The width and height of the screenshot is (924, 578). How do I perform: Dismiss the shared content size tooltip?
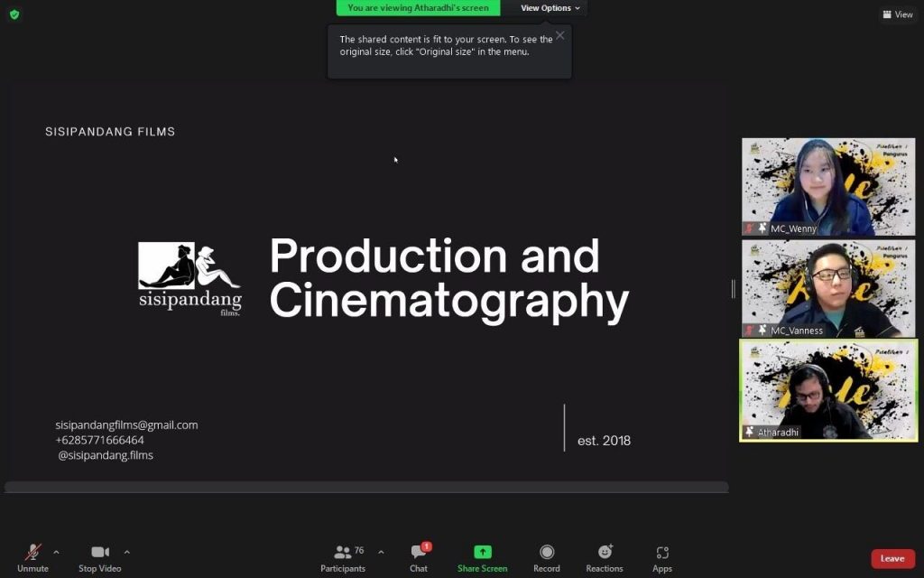click(560, 35)
